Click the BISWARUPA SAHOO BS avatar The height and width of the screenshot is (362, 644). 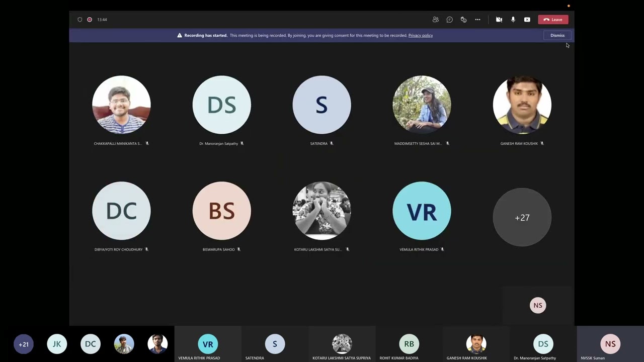point(221,211)
